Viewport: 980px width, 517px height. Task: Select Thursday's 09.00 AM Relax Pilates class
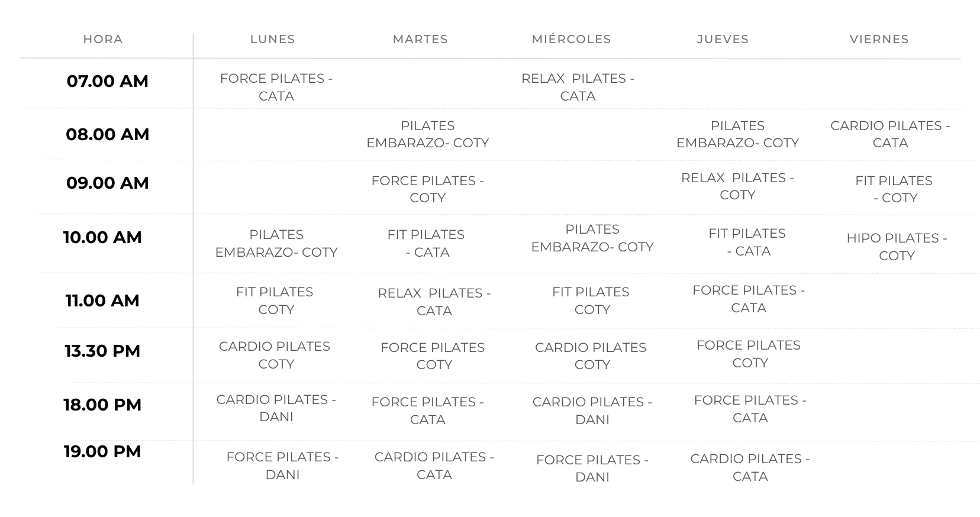click(737, 186)
